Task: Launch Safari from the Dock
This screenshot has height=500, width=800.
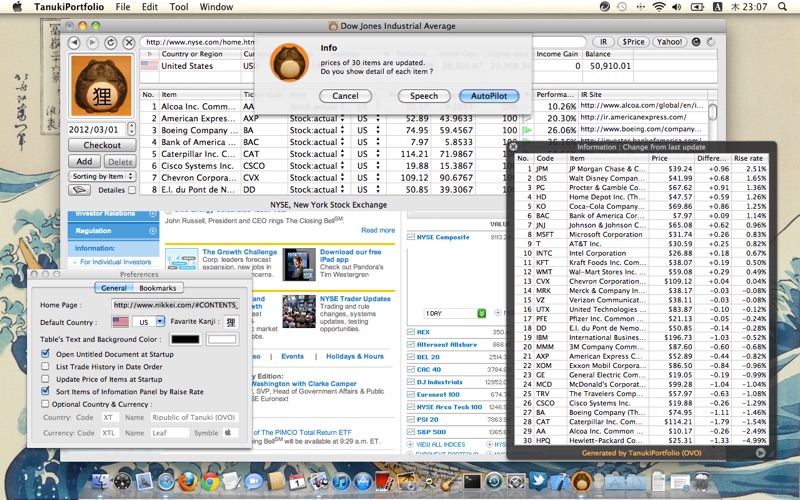Action: pos(166,482)
